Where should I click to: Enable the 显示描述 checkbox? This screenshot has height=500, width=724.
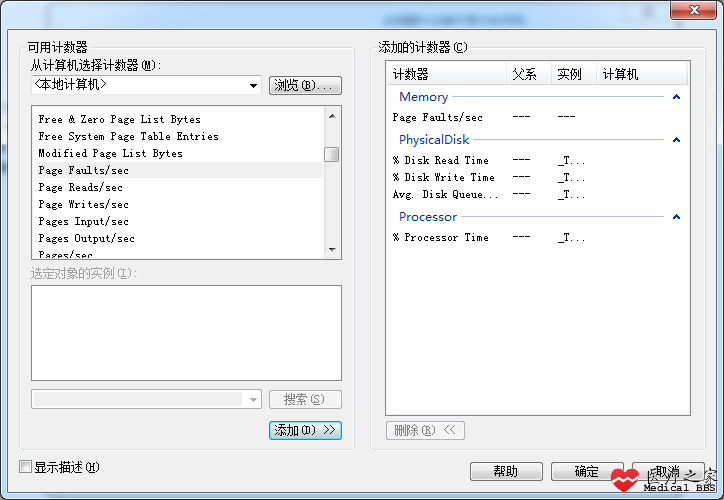click(x=25, y=467)
